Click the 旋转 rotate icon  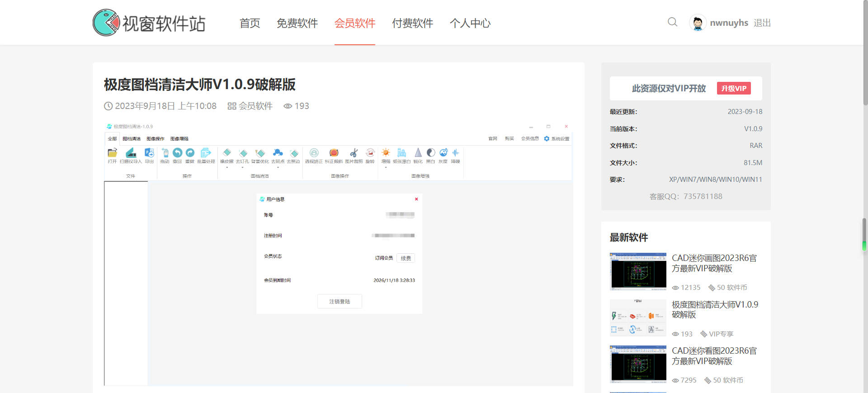click(370, 152)
